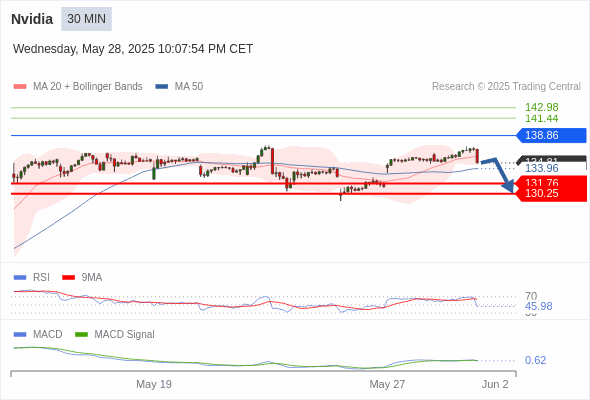Click the Research Trading Central copyright link
590x400 pixels.
click(506, 87)
